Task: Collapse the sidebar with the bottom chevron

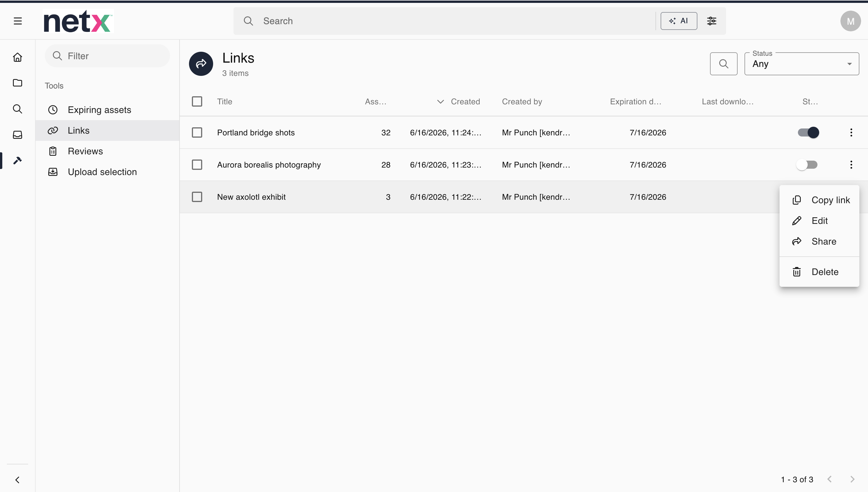Action: point(18,480)
